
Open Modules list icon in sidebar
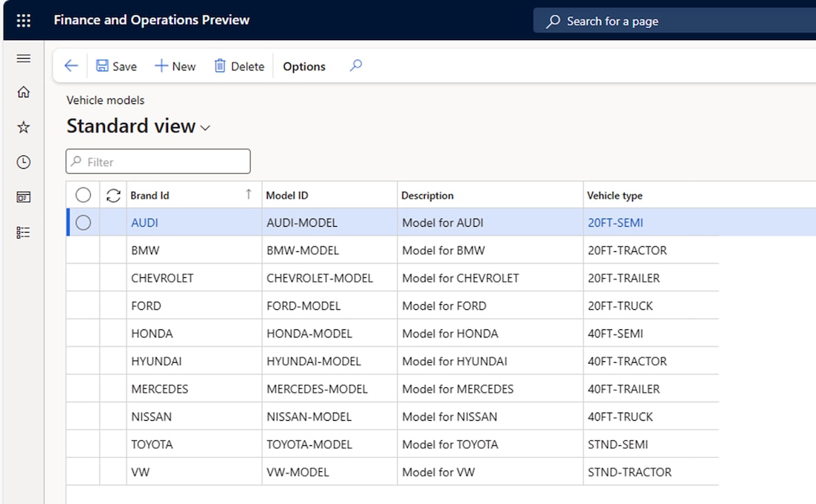[x=23, y=233]
